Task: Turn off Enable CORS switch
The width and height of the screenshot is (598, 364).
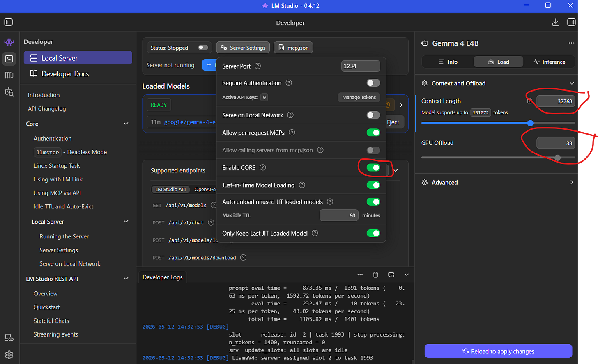Action: click(373, 167)
